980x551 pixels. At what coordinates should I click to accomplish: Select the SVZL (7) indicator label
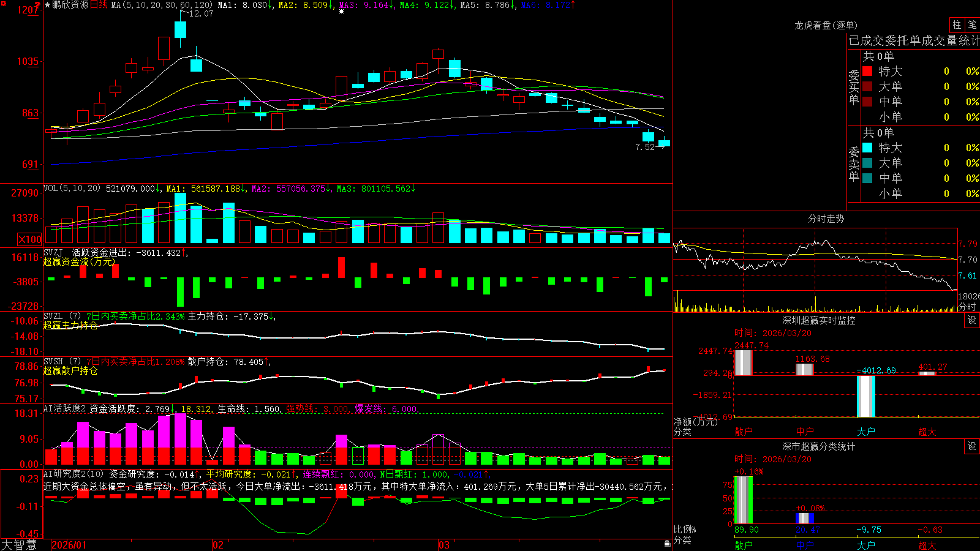coord(62,317)
